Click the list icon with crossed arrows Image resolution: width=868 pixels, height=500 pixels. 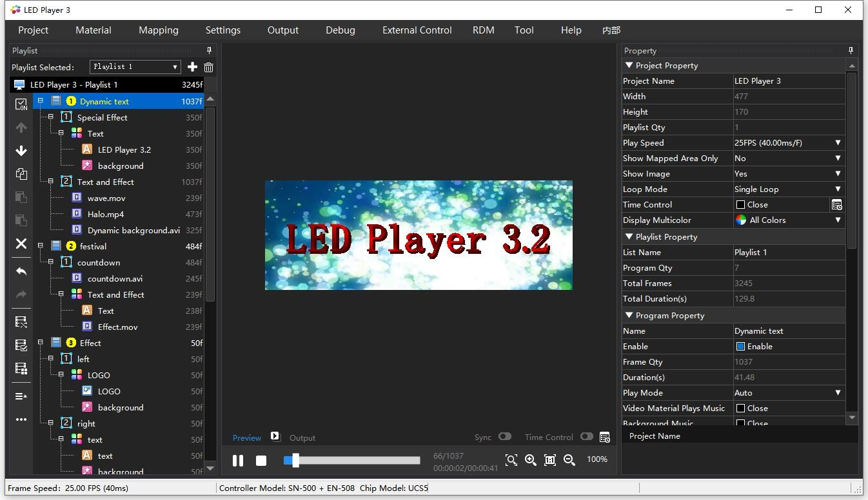pos(21,322)
